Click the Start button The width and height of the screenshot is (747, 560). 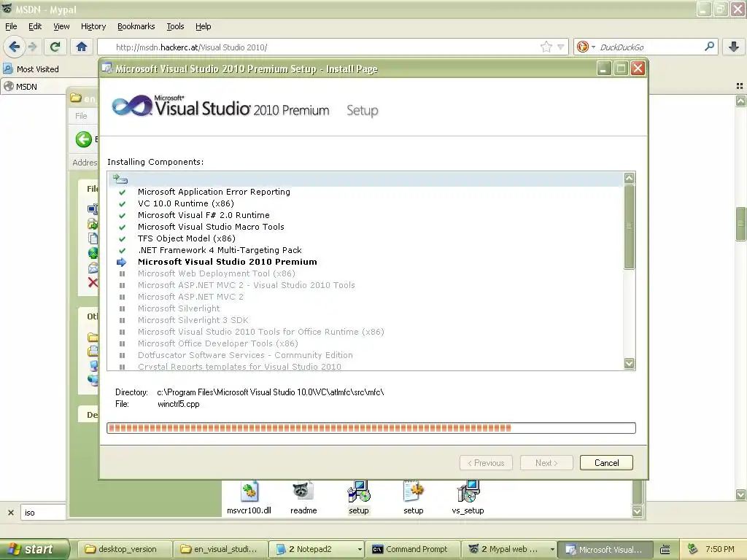click(34, 549)
